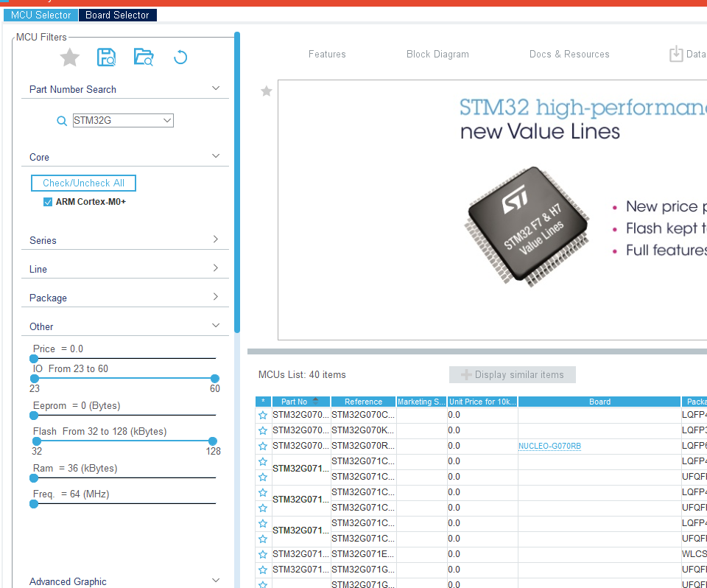Select the STM32G070K... reference cell
Image resolution: width=707 pixels, height=588 pixels.
coord(363,430)
